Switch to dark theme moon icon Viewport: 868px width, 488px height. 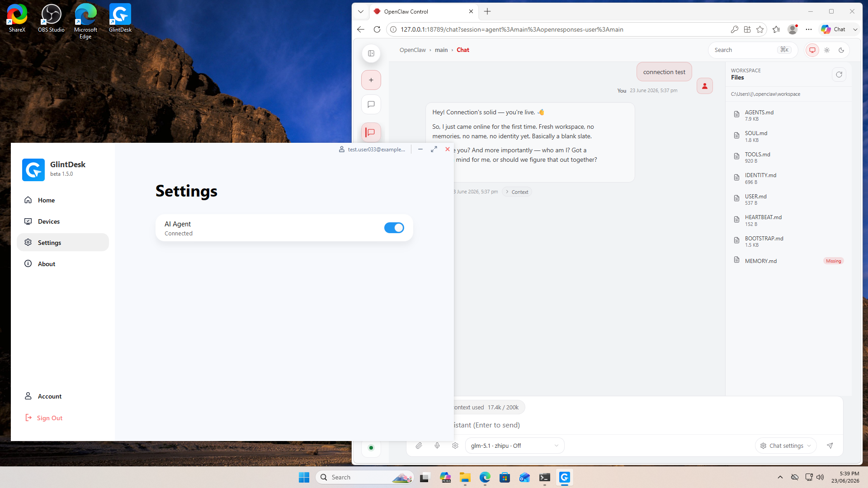point(841,50)
